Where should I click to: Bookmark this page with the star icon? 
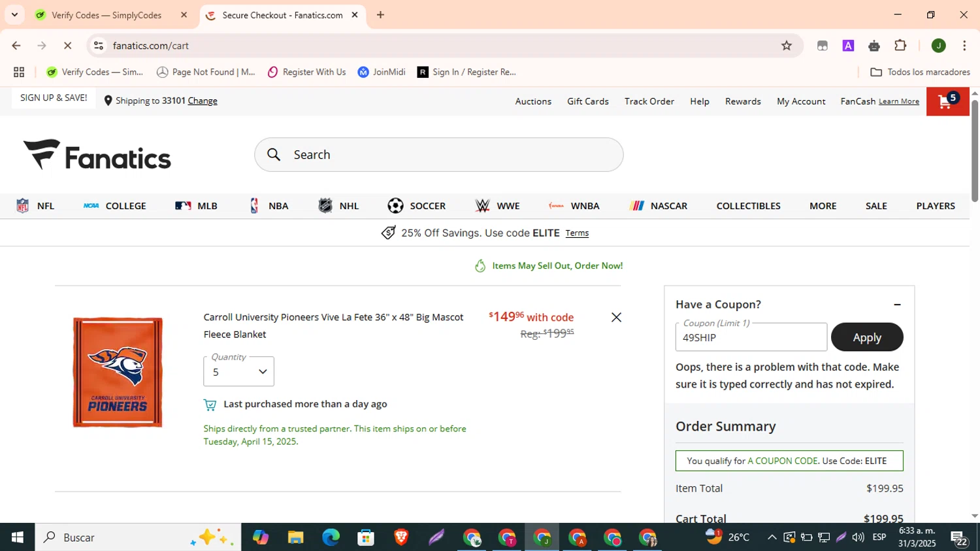787,46
